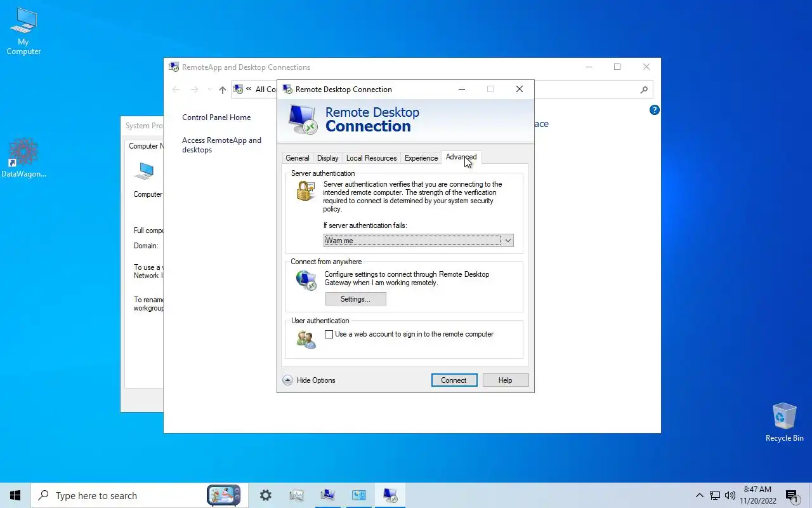812x508 pixels.
Task: Open the clock and date flyout
Action: point(758,495)
